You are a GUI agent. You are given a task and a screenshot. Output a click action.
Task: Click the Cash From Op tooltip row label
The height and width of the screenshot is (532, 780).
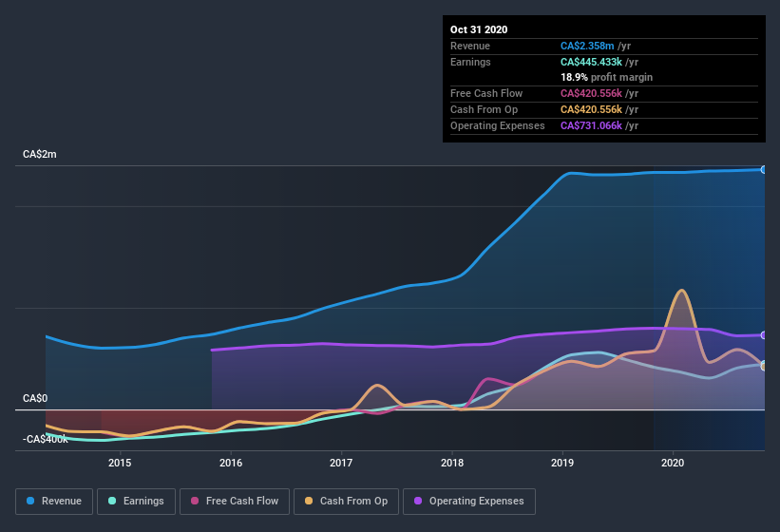tap(484, 109)
